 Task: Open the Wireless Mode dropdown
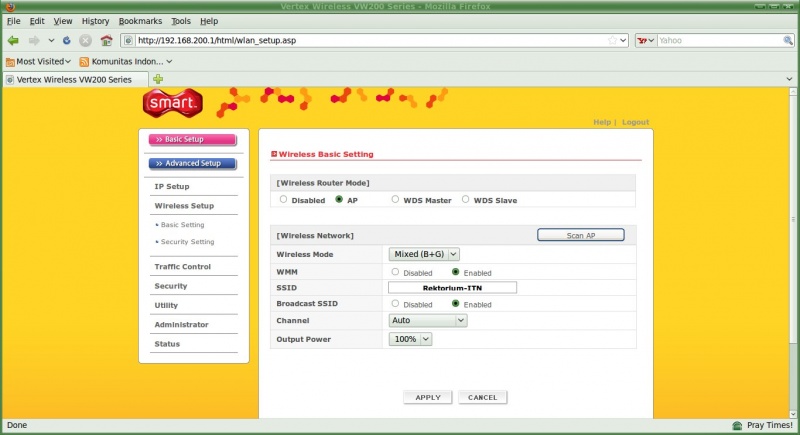[x=424, y=255]
